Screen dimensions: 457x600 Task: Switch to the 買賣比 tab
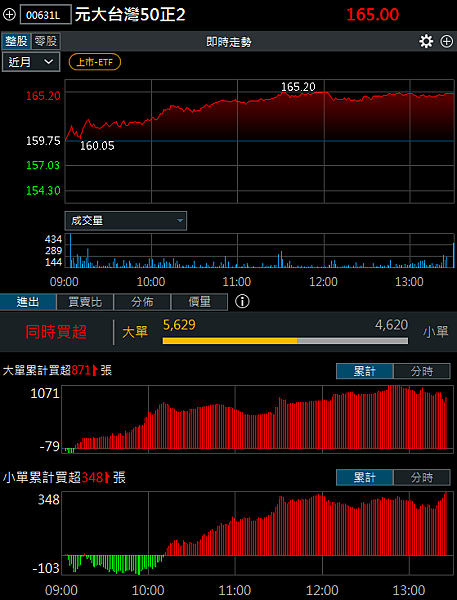coord(85,302)
